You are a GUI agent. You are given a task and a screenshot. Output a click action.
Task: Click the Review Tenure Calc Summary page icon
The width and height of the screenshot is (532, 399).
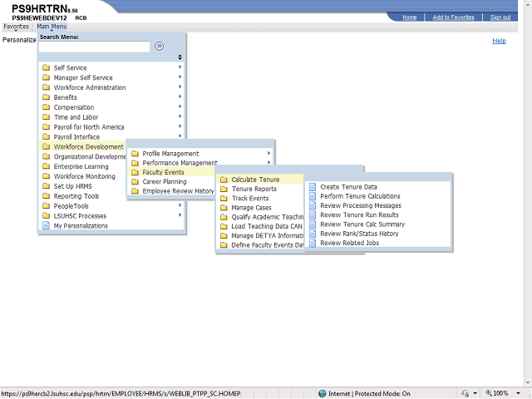click(x=313, y=224)
